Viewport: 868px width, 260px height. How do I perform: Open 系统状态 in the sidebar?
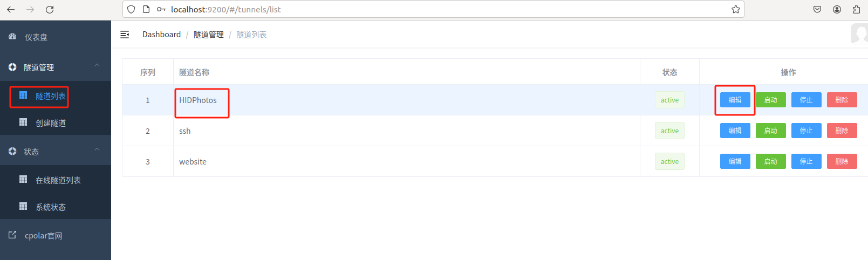tap(51, 207)
